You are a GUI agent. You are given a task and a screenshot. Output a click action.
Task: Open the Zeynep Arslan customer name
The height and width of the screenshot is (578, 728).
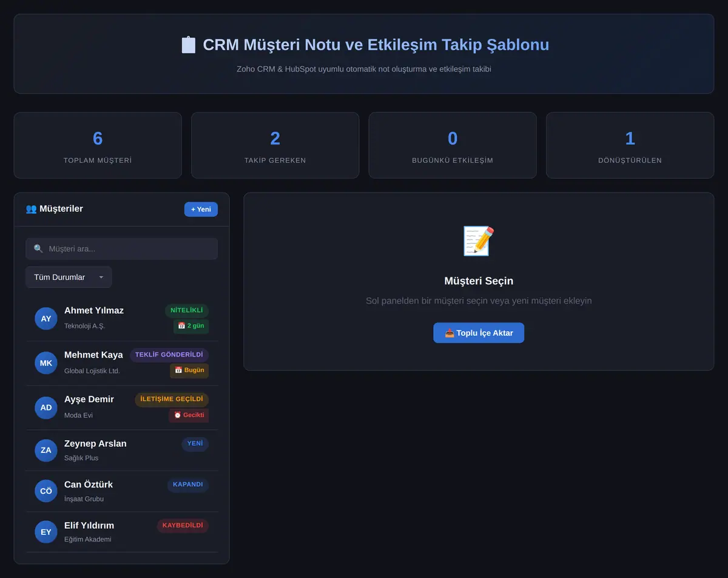[95, 443]
